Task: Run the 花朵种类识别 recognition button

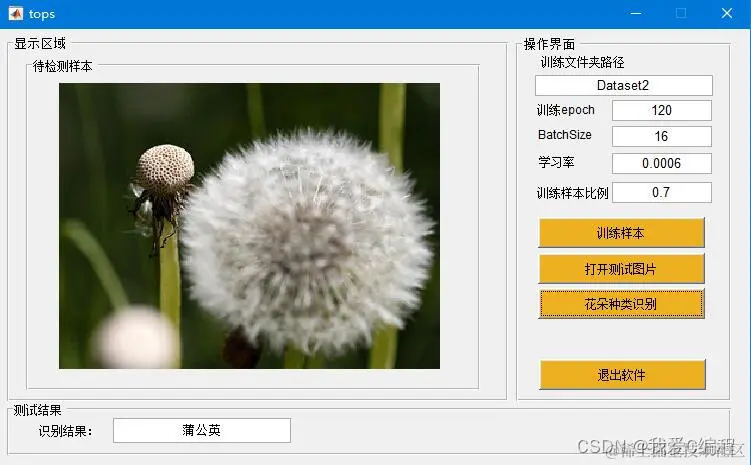Action: click(621, 304)
